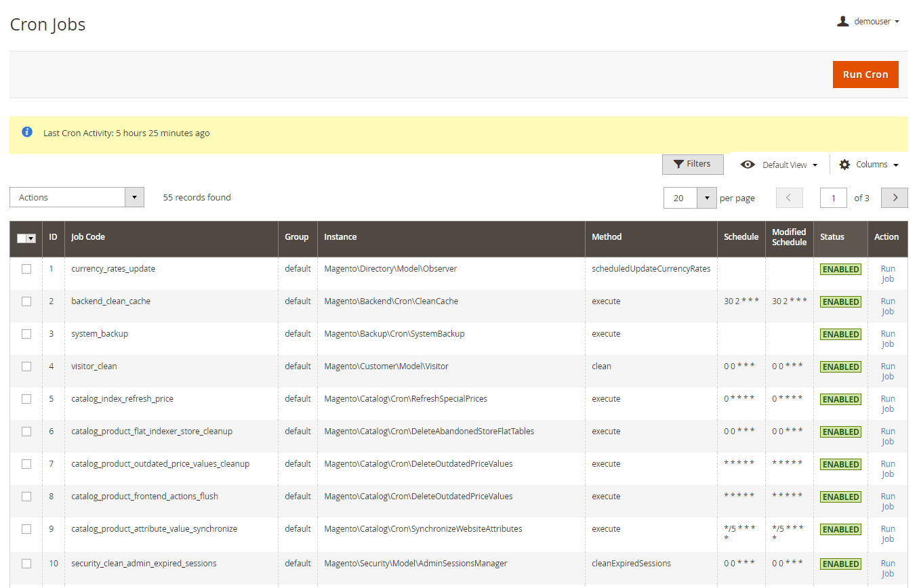
Task: Click the current page number field
Action: 833,198
